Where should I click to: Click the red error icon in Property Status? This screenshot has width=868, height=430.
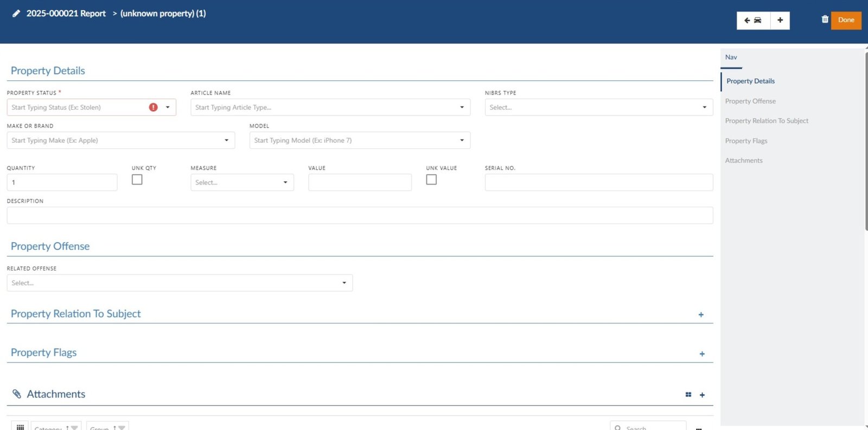coord(153,107)
